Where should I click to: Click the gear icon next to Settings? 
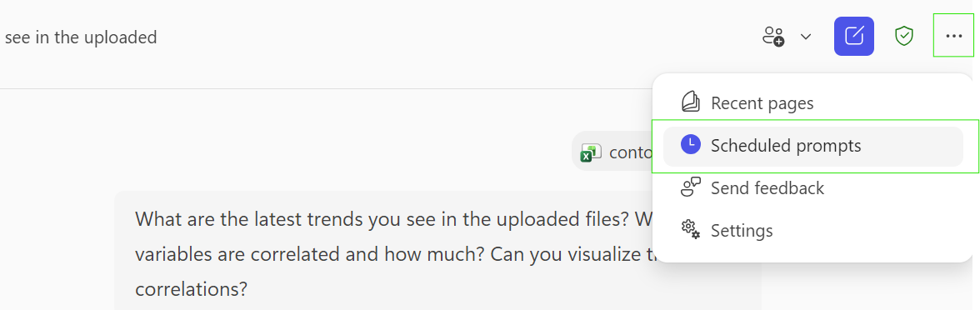[690, 229]
